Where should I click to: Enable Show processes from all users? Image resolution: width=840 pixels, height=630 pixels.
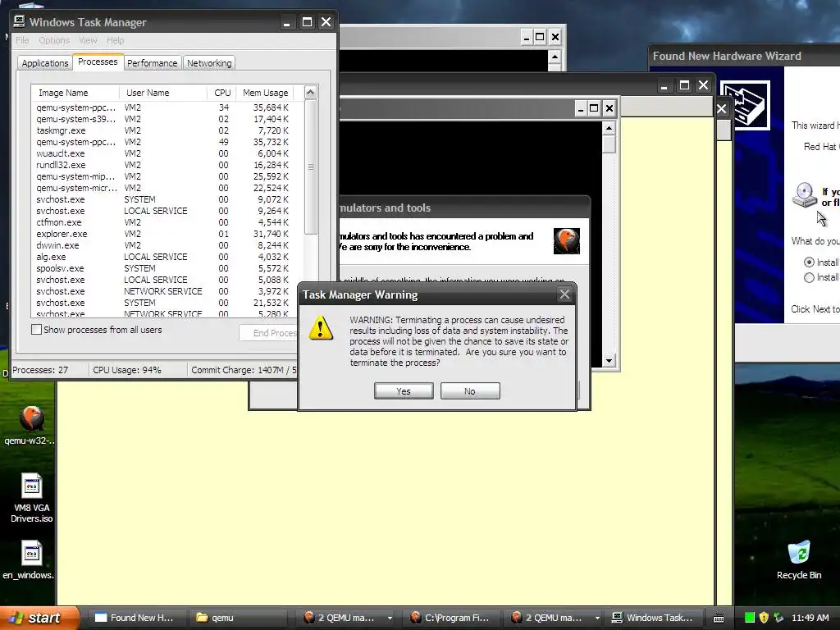[36, 330]
